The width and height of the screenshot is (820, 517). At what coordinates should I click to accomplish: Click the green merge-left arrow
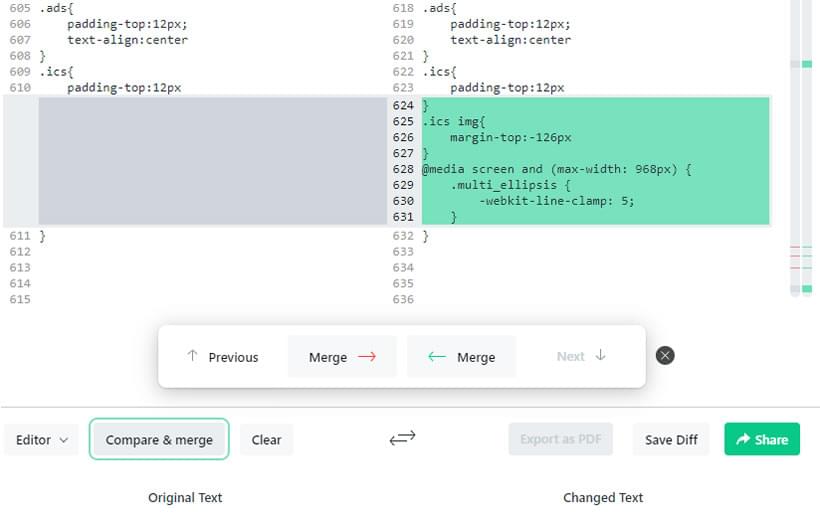[x=437, y=357]
